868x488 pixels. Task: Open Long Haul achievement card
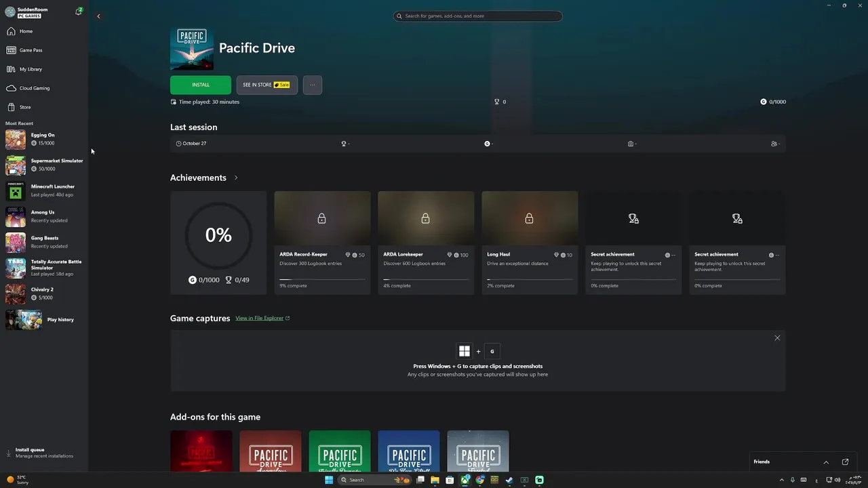click(x=530, y=243)
